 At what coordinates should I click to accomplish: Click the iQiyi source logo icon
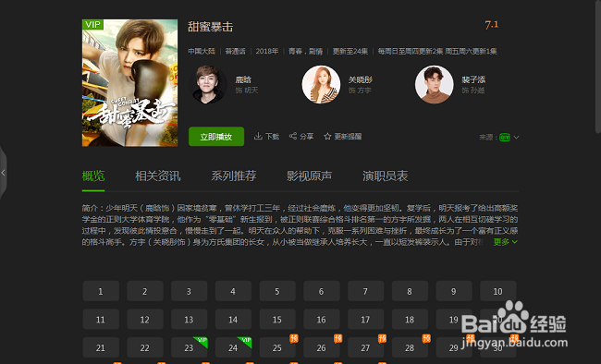[x=505, y=137]
